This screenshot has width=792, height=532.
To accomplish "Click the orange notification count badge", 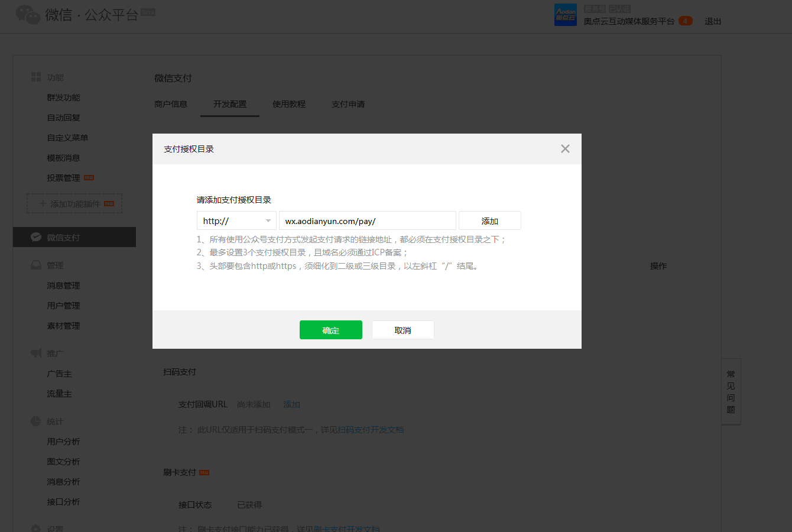I will point(685,21).
